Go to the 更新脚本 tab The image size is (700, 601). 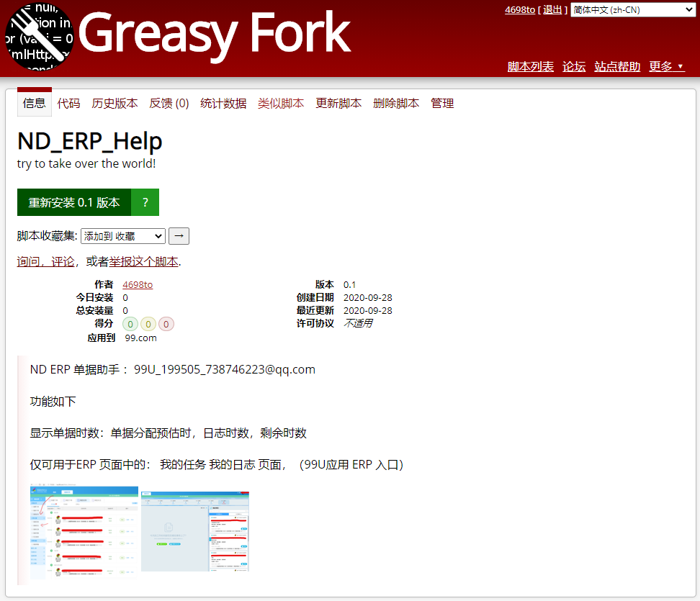click(338, 104)
